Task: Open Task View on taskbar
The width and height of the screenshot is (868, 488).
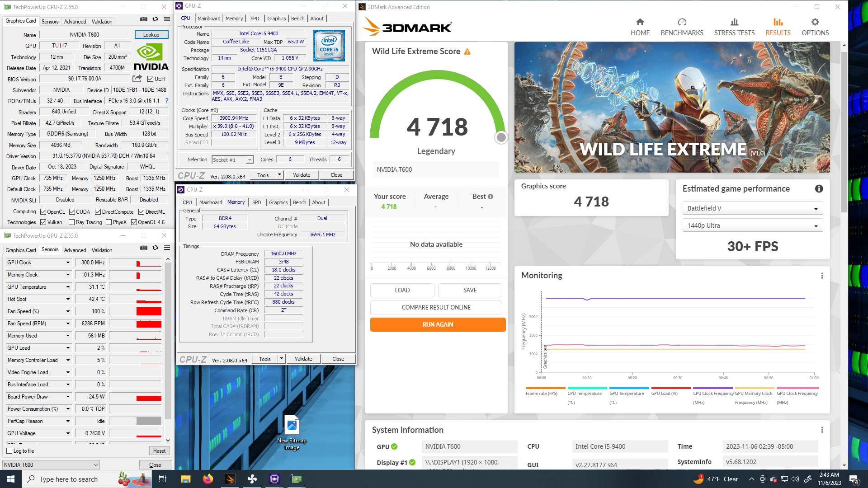Action: point(163,479)
